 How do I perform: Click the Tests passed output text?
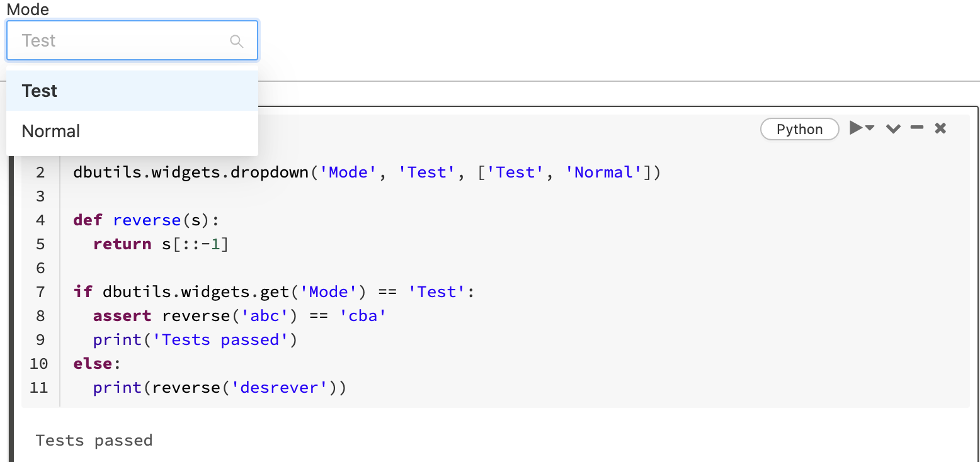[x=94, y=440]
